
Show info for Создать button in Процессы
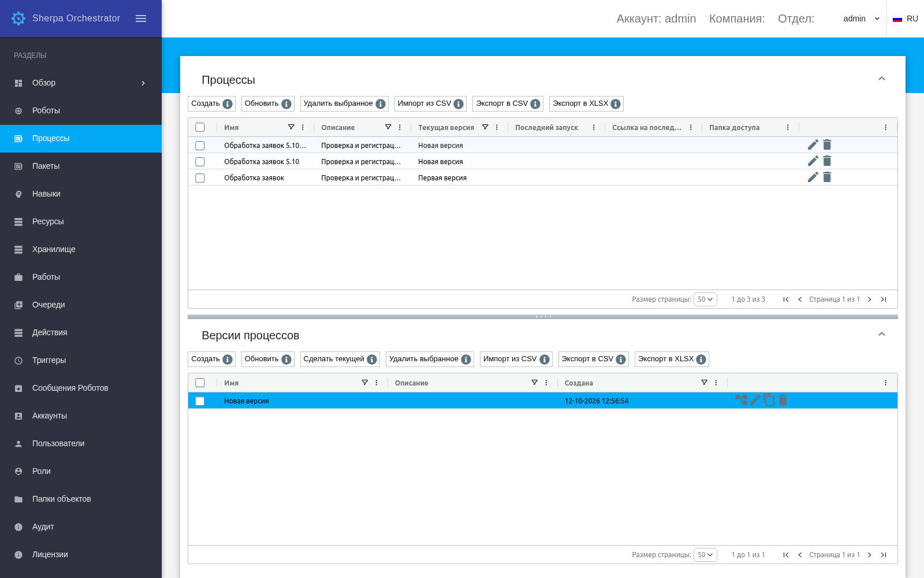(228, 104)
